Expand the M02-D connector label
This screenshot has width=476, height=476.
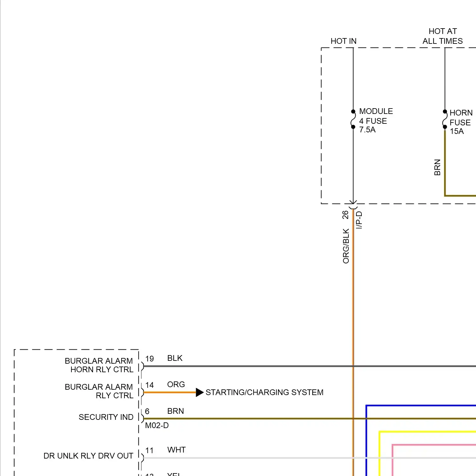pyautogui.click(x=157, y=426)
